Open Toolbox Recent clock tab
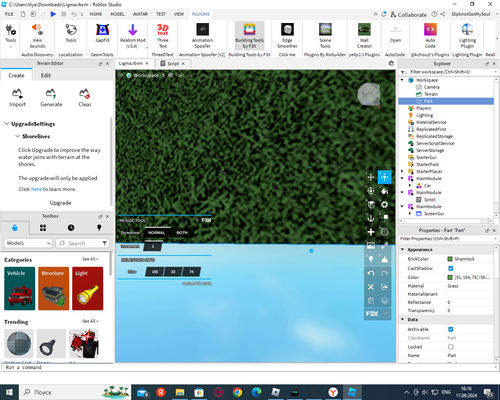 (71, 228)
